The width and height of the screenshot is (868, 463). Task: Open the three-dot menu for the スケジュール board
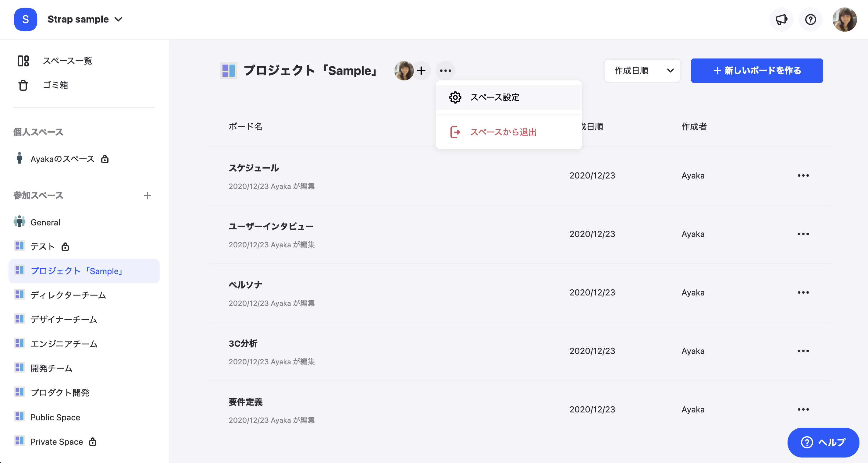click(x=803, y=175)
